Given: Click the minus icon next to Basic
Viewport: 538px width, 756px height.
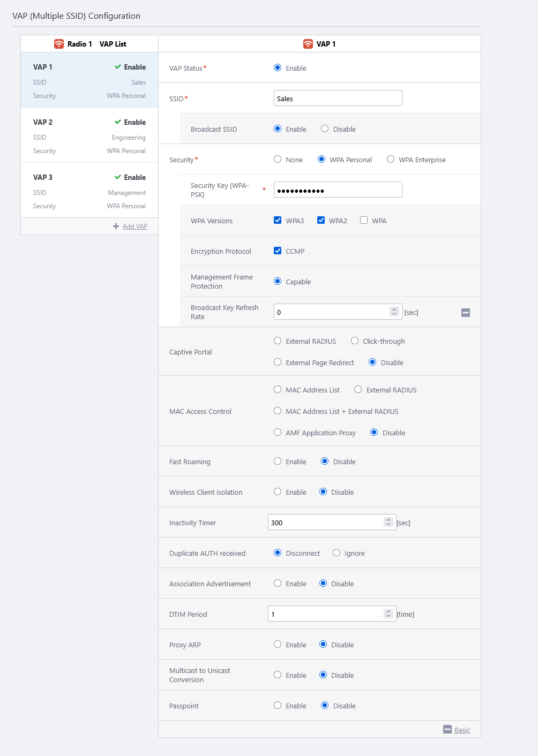Looking at the screenshot, I should pyautogui.click(x=447, y=729).
